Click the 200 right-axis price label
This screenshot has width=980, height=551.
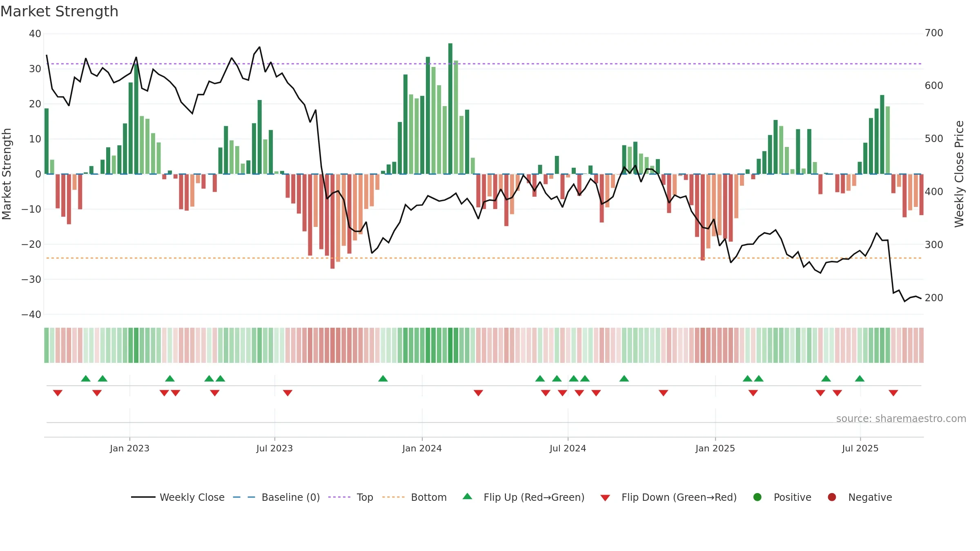pyautogui.click(x=934, y=298)
